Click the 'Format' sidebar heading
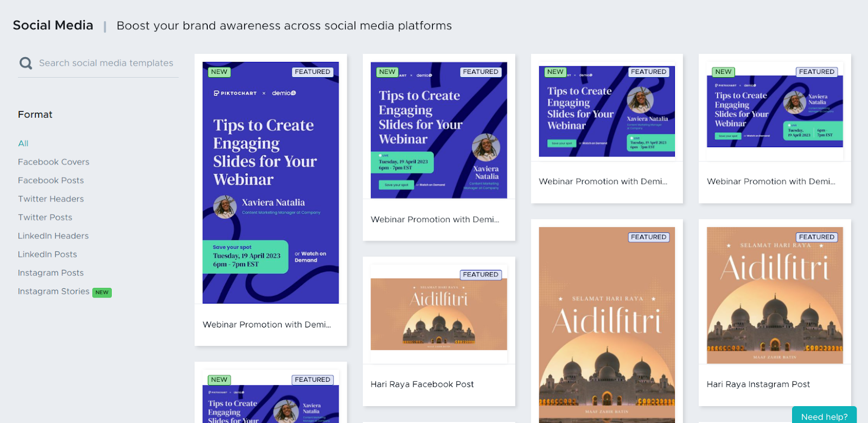The height and width of the screenshot is (423, 868). pyautogui.click(x=35, y=115)
